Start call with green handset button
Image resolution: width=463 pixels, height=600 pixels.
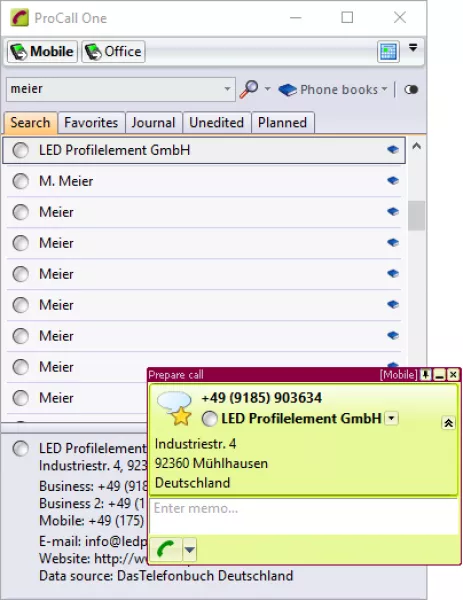coord(166,550)
